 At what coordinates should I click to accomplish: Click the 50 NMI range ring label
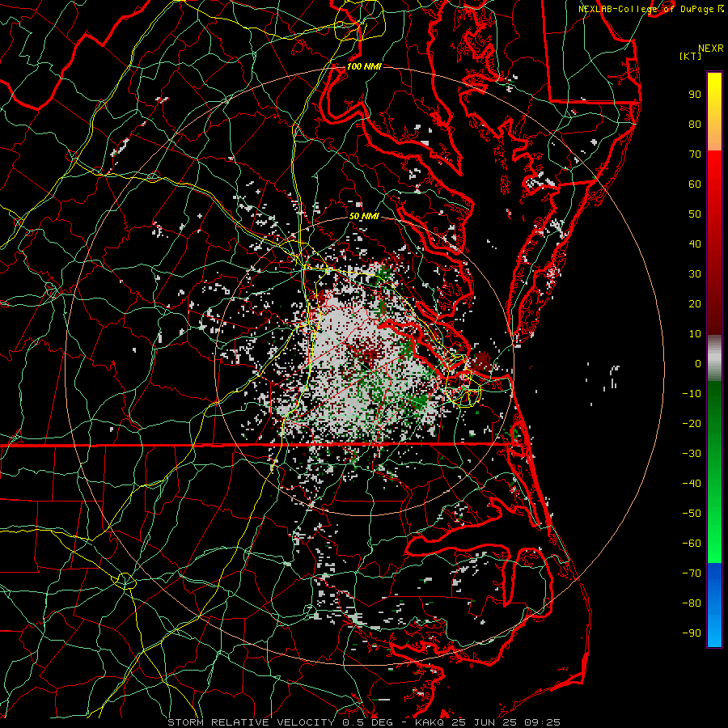pos(364,216)
